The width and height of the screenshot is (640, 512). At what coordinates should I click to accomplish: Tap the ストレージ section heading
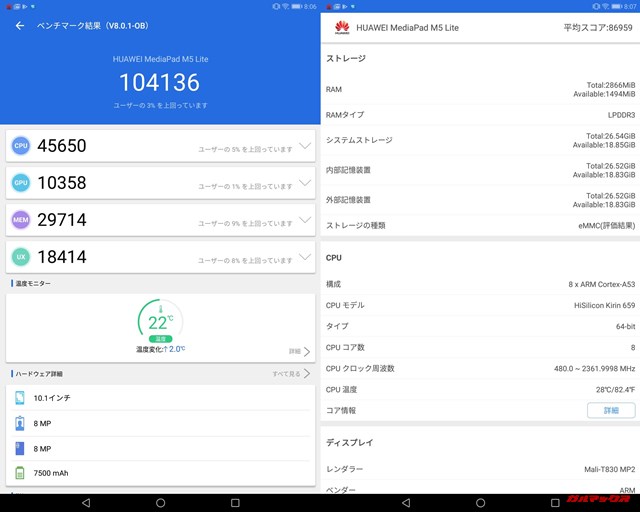pos(346,58)
